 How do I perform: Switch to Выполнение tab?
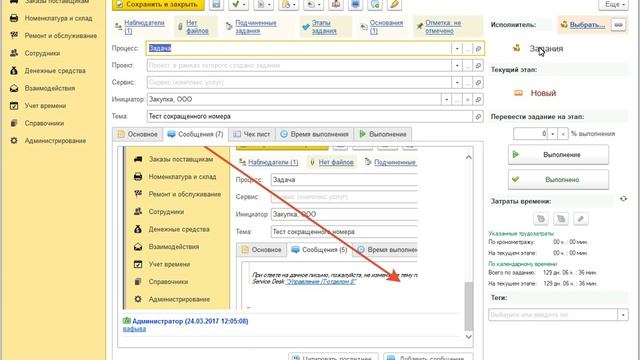point(383,134)
